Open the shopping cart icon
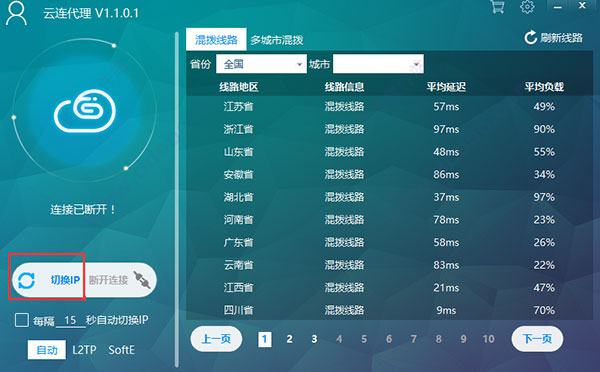The height and width of the screenshot is (372, 600). point(497,7)
